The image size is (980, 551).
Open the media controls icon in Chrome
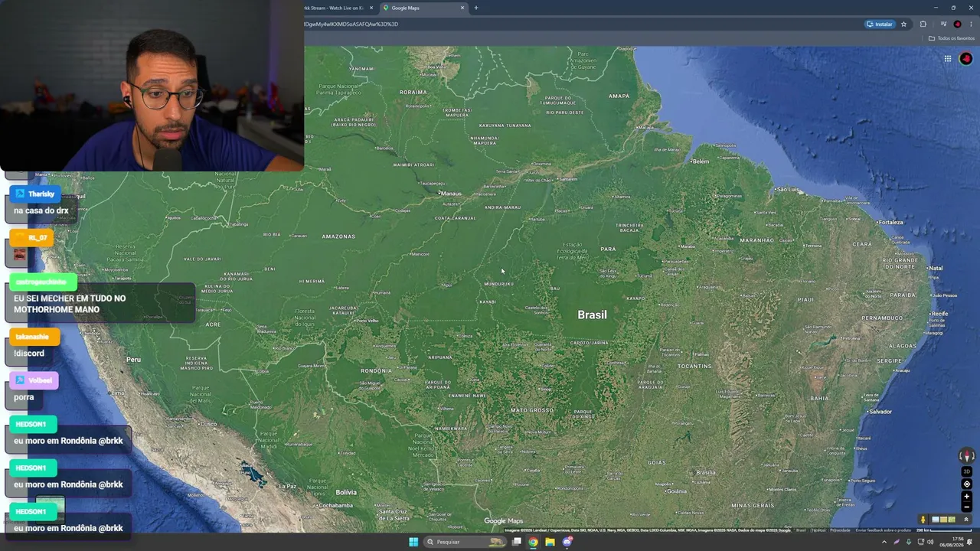[x=943, y=24]
